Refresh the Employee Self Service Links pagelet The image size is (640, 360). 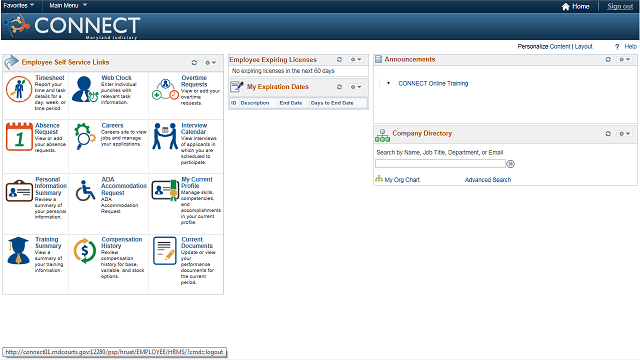pyautogui.click(x=194, y=62)
